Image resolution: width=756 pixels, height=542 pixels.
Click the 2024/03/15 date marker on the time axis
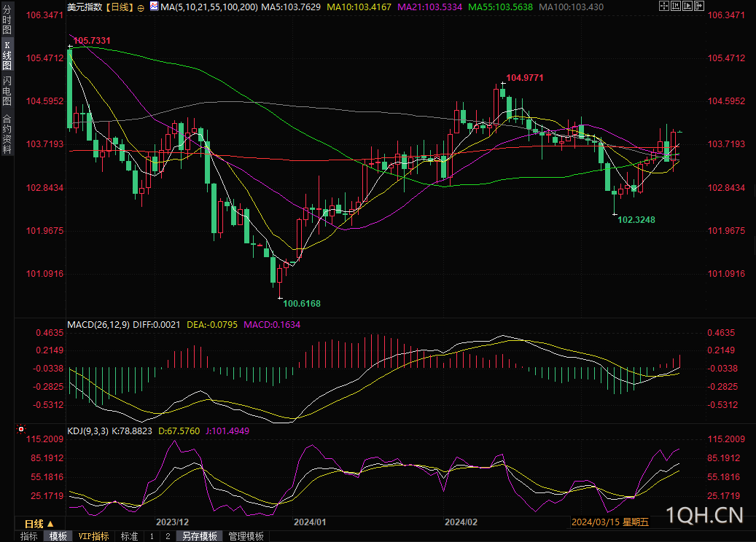pyautogui.click(x=596, y=522)
